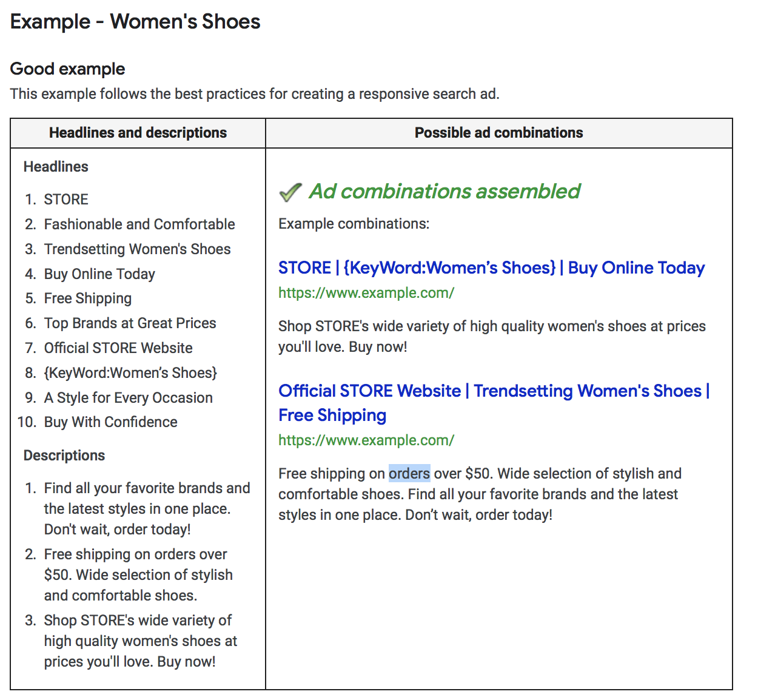This screenshot has height=700, width=758.
Task: Click headline 'A Style for Every Occasion'
Action: 129,398
